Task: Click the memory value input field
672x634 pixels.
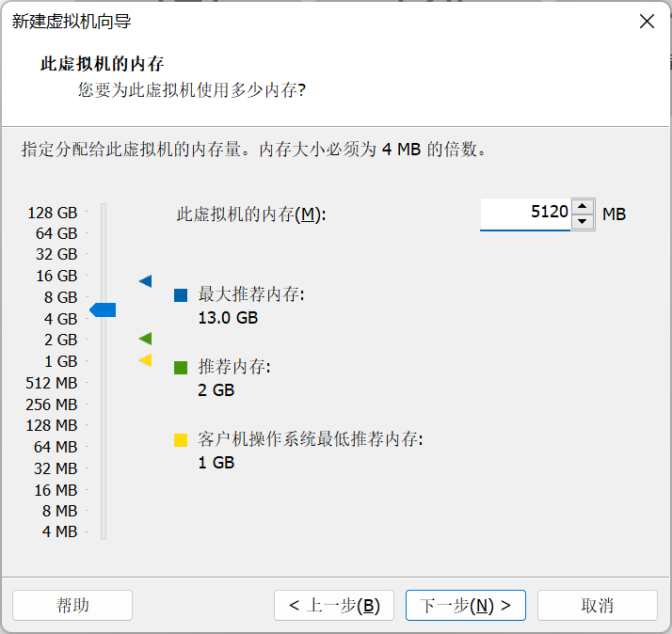Action: [x=525, y=214]
